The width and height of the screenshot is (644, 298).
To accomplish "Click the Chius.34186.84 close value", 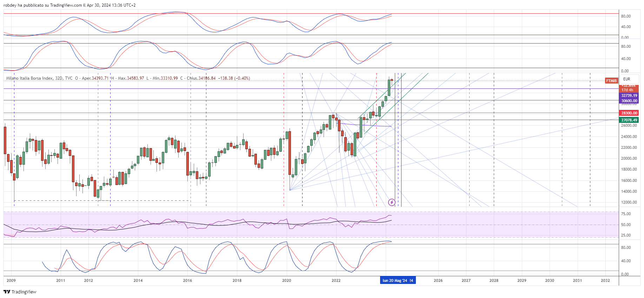I will (x=201, y=78).
